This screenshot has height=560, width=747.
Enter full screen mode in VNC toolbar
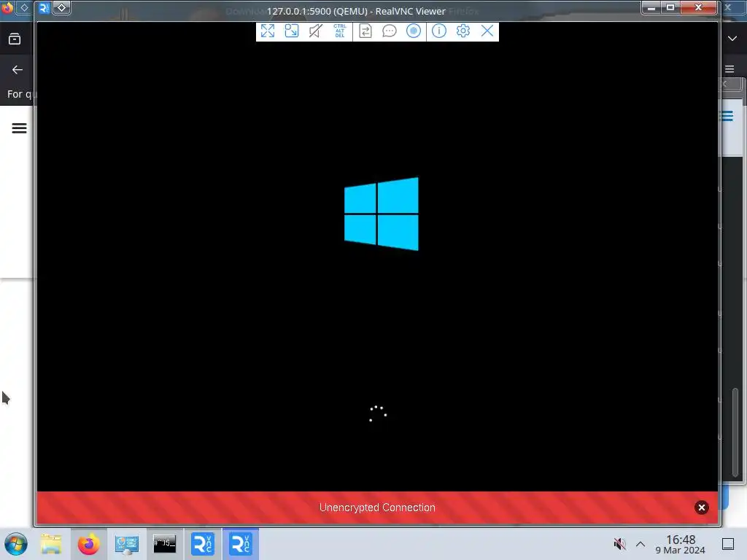268,31
